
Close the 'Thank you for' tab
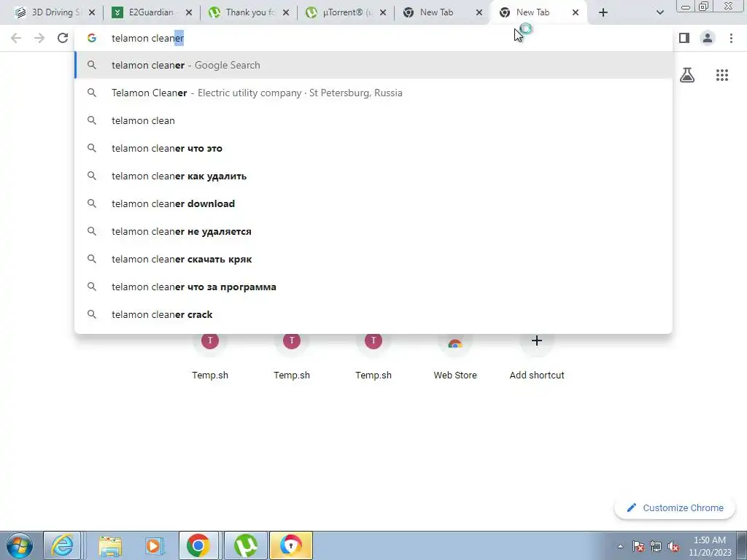(286, 13)
